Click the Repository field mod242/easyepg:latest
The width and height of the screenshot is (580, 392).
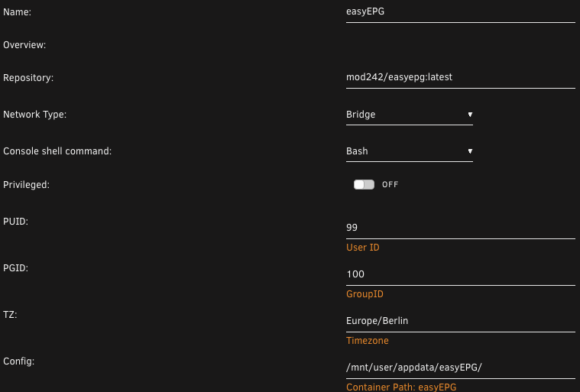pos(461,77)
